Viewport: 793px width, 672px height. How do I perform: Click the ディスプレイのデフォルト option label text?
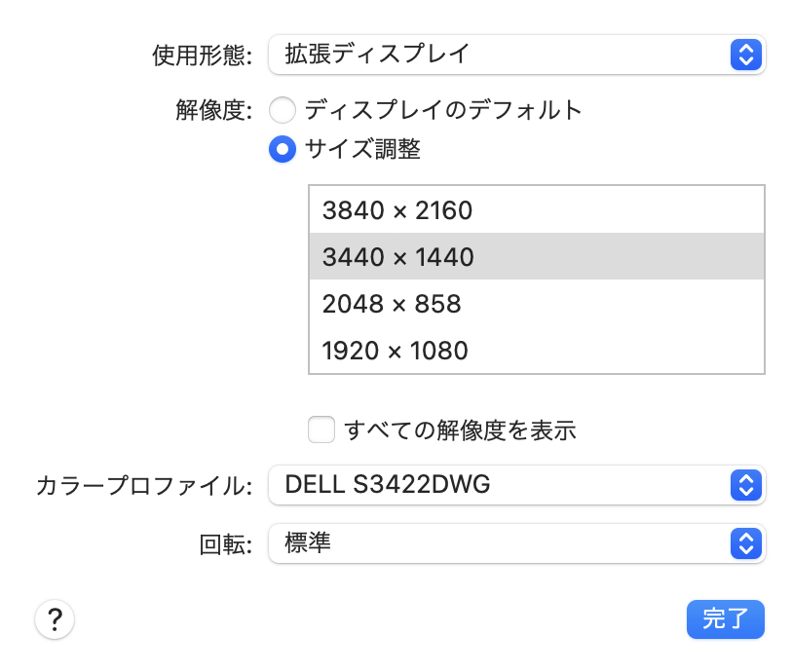point(443,110)
